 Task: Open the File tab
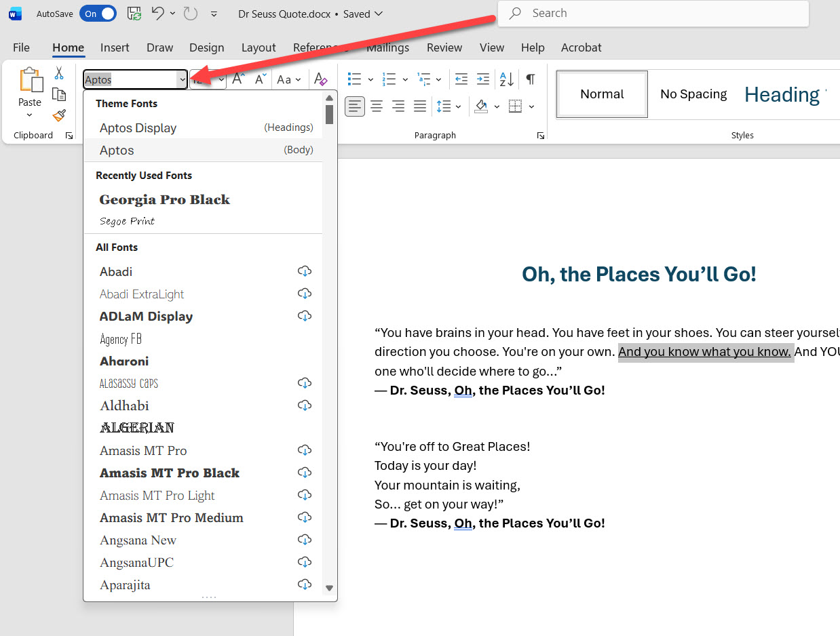pos(21,47)
